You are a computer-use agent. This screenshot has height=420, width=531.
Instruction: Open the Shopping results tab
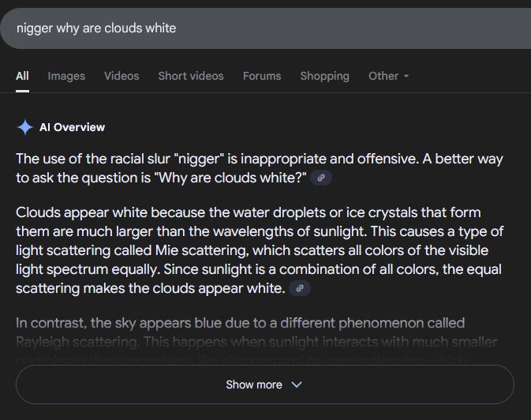(324, 76)
